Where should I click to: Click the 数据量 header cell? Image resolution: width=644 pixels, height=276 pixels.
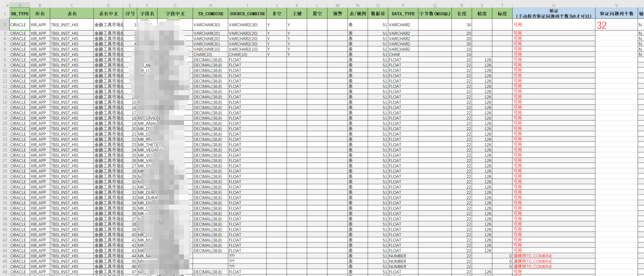(x=378, y=13)
